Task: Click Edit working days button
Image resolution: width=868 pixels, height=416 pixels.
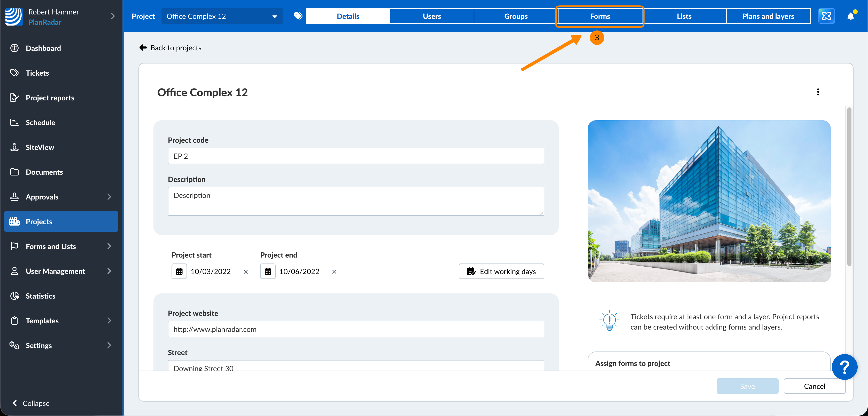Action: [501, 271]
